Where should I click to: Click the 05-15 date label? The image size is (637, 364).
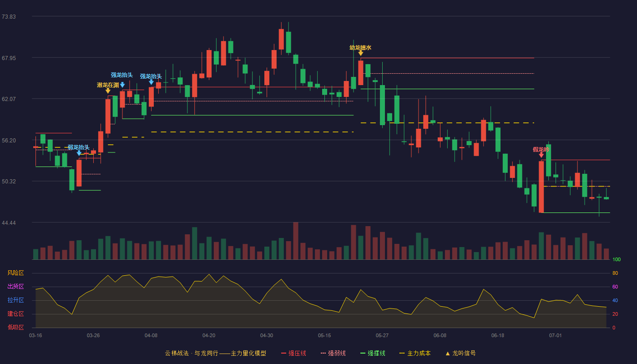324,335
